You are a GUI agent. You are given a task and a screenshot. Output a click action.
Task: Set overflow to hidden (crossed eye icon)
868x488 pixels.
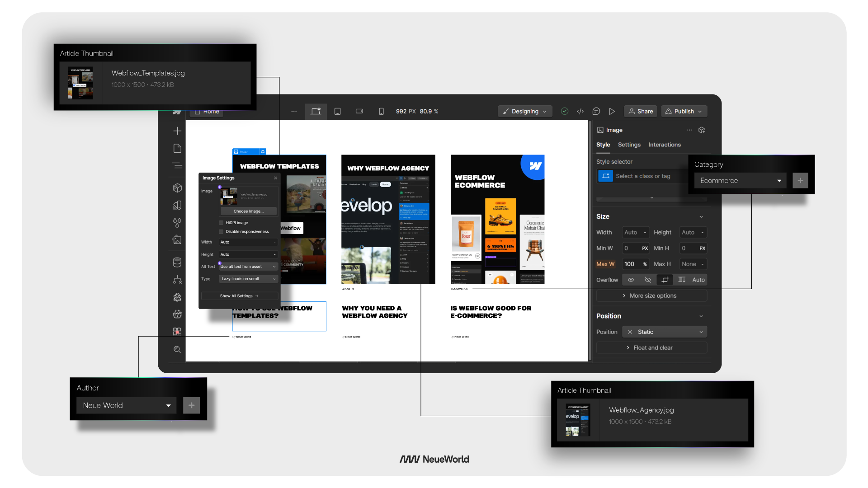click(648, 280)
